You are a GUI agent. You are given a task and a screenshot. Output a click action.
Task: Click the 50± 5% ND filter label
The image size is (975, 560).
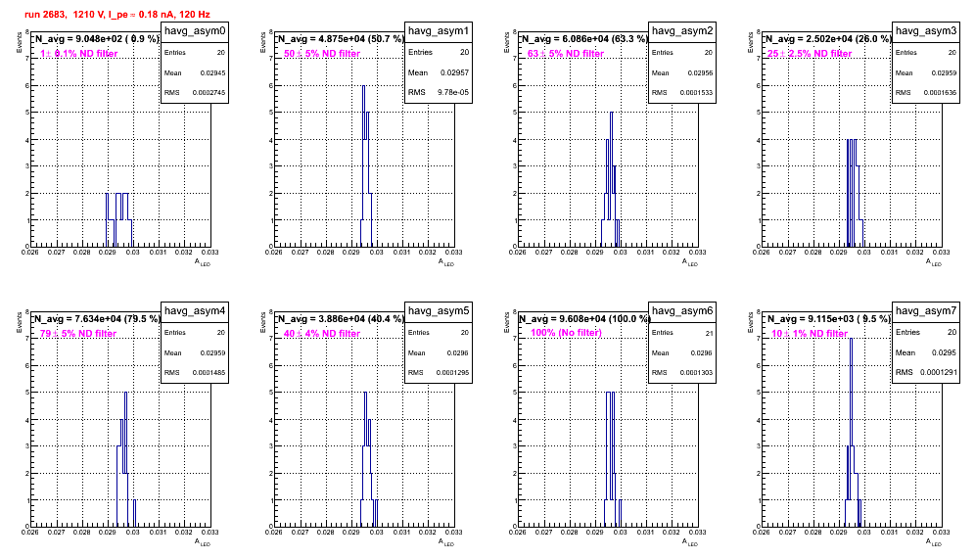322,54
